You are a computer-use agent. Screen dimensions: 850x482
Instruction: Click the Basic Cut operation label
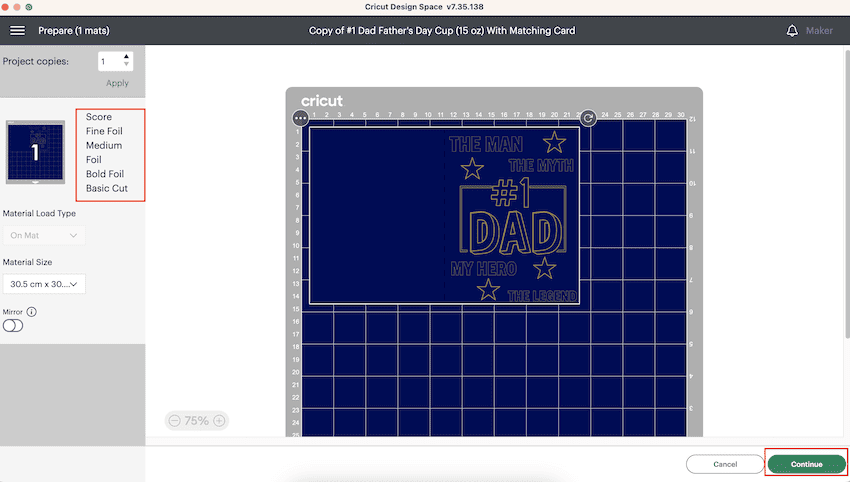(x=107, y=188)
